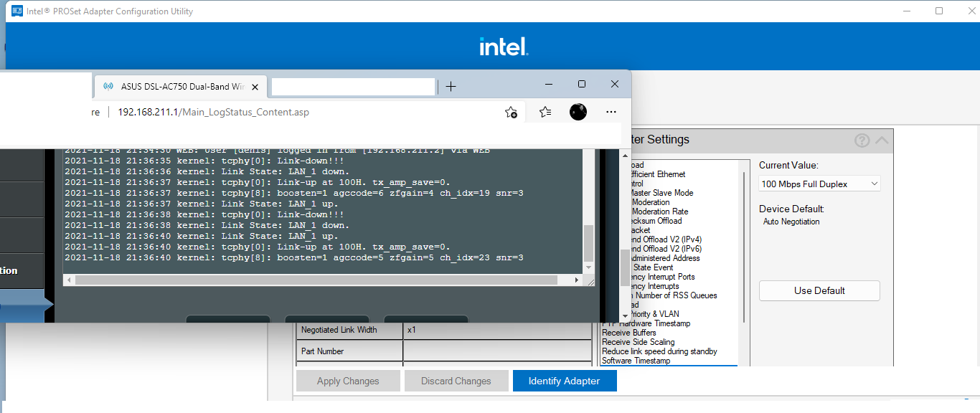Screen dimensions: 980x413
Task: Click the horizontal scrollbar of the log
Action: (316, 280)
